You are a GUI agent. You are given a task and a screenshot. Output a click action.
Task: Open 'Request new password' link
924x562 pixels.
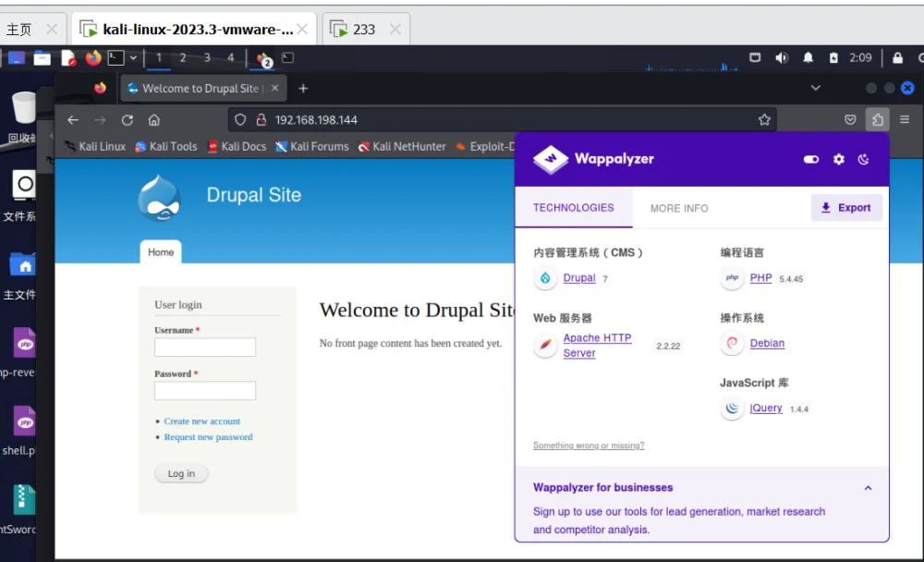point(208,437)
